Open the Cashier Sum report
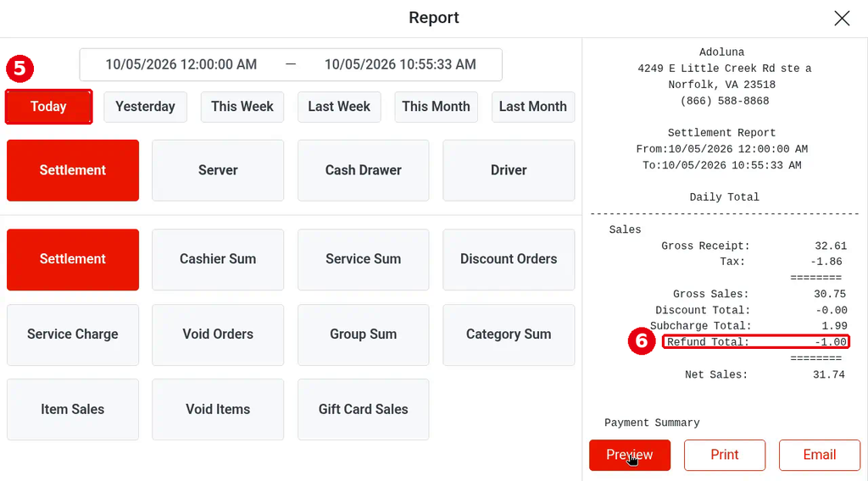The image size is (868, 481). (x=218, y=259)
